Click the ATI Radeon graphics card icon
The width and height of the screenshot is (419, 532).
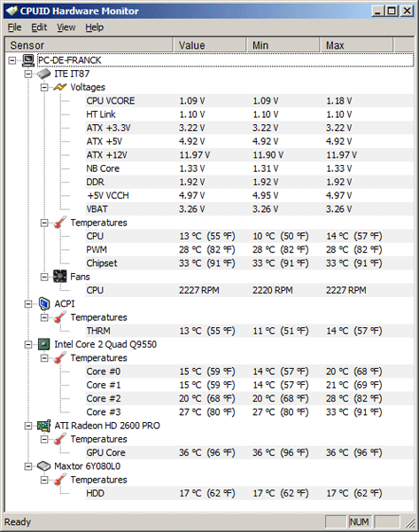(43, 426)
